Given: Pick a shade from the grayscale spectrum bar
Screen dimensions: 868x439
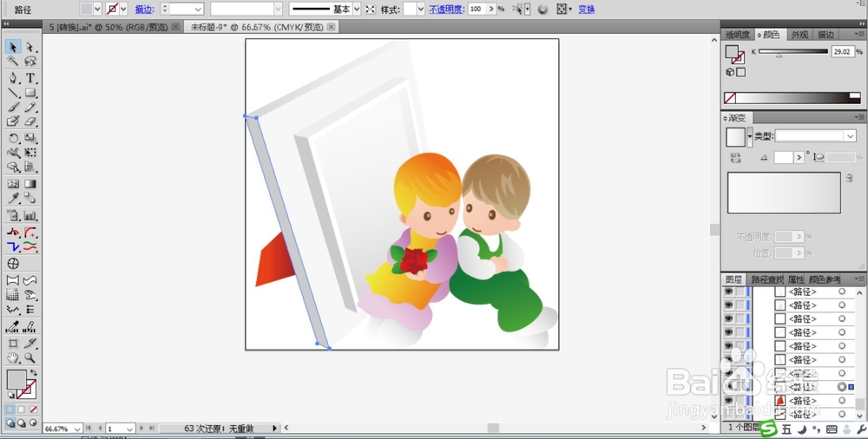Looking at the screenshot, I should point(792,98).
